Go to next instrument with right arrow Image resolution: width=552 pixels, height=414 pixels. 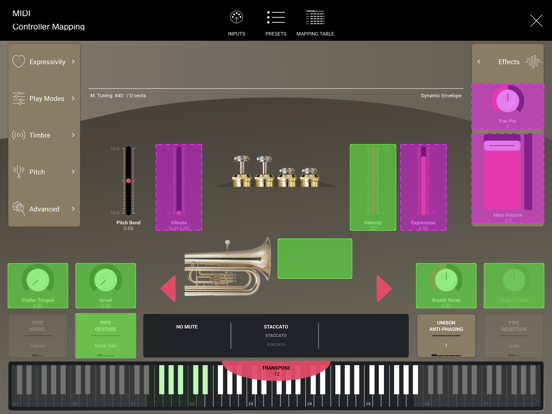pos(384,289)
